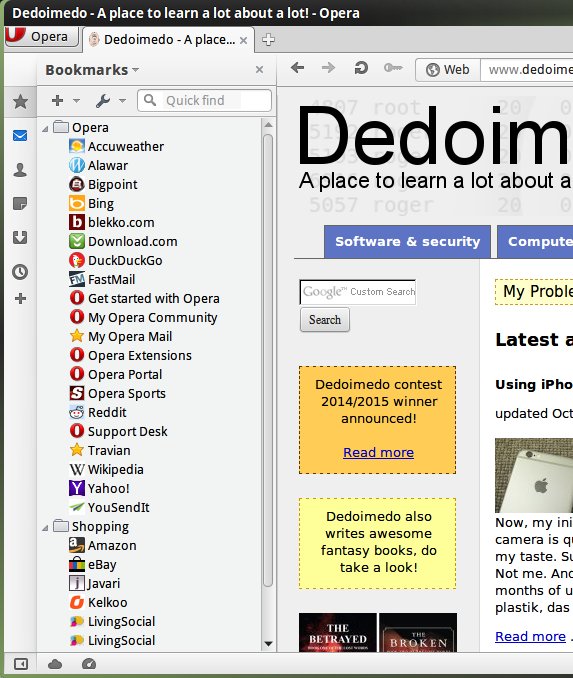573x678 pixels.
Task: Open the Contacts panel icon
Action: (x=20, y=170)
